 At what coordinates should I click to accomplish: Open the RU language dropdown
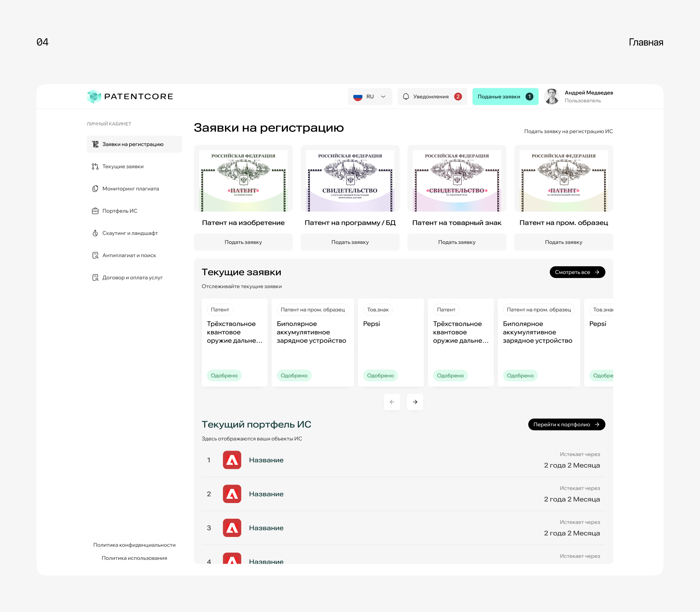tap(370, 97)
